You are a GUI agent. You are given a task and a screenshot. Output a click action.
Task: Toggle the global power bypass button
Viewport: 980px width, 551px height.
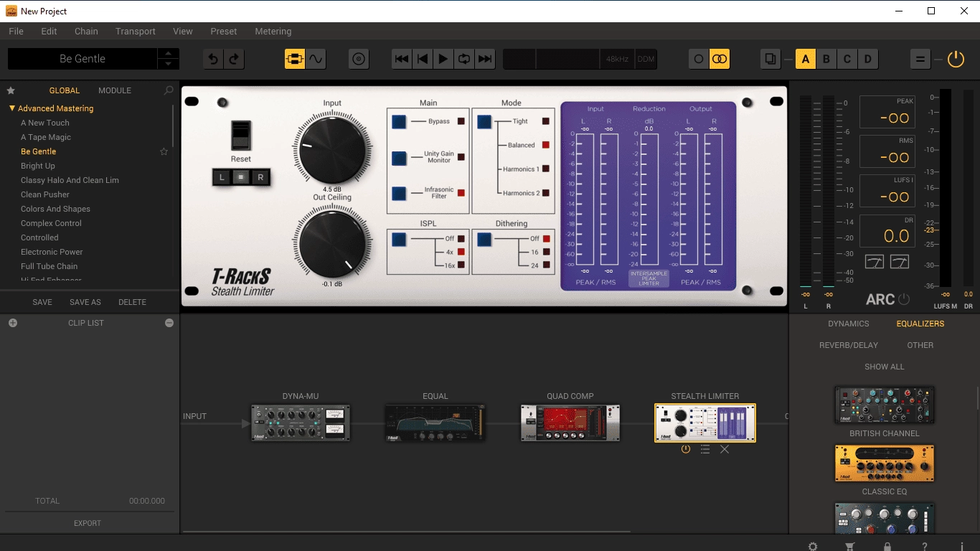pos(956,59)
